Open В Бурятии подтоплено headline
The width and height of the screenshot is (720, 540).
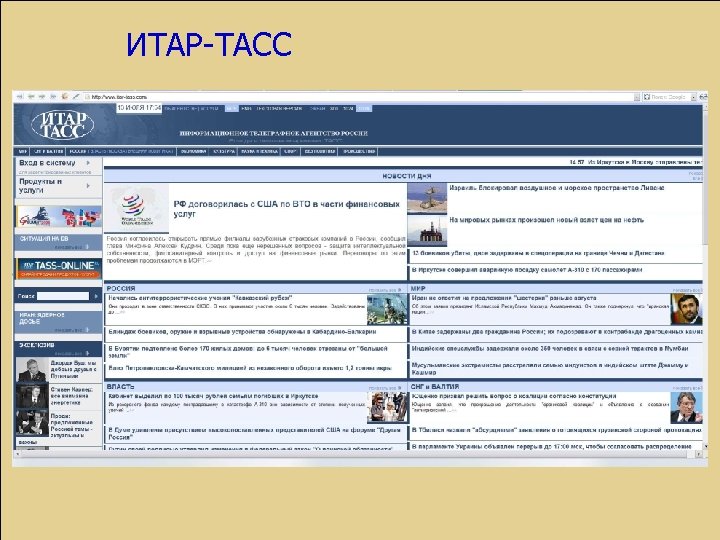248,352
